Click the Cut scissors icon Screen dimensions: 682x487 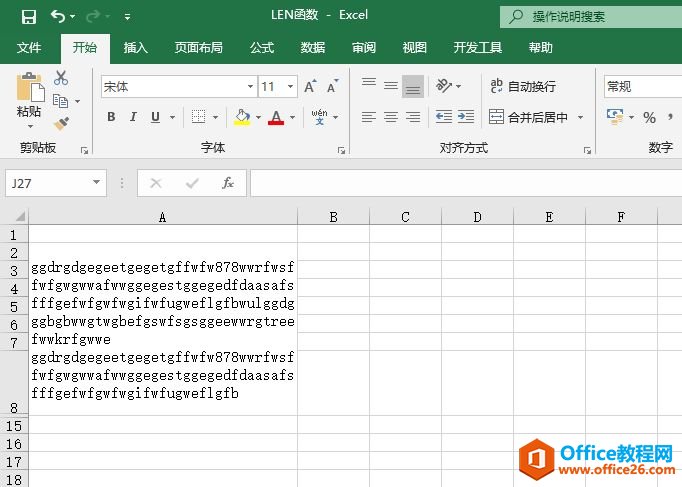pos(61,78)
